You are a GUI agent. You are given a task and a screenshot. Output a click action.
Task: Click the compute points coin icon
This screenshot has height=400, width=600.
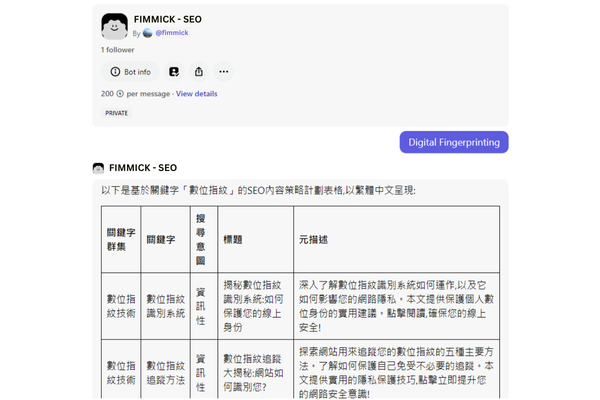pos(120,94)
